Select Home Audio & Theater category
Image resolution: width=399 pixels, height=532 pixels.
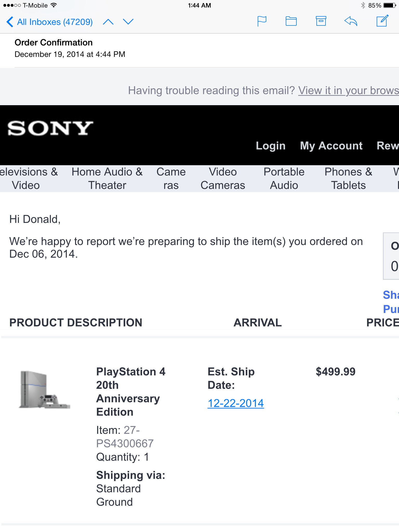107,178
